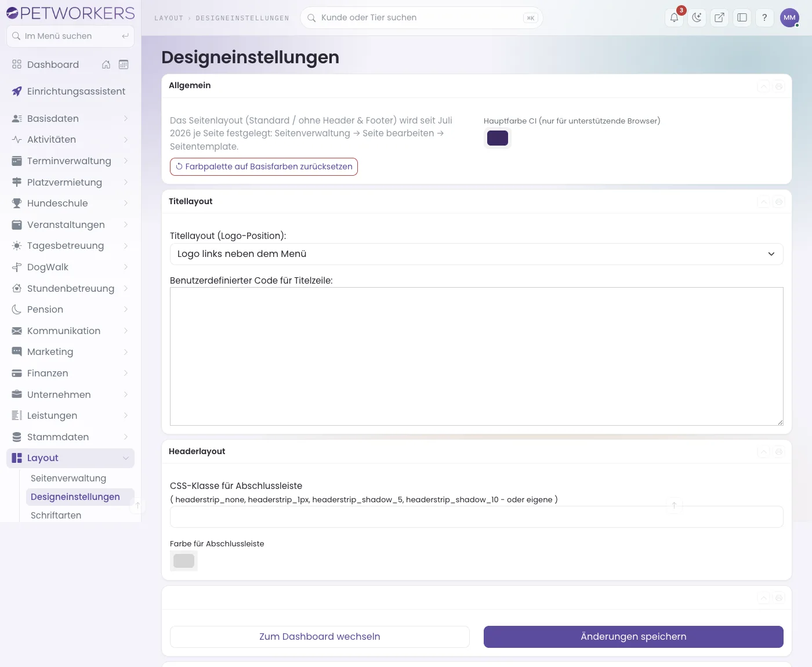Image resolution: width=812 pixels, height=667 pixels.
Task: Focus the Kunde oder Tier suchen field
Action: click(421, 17)
